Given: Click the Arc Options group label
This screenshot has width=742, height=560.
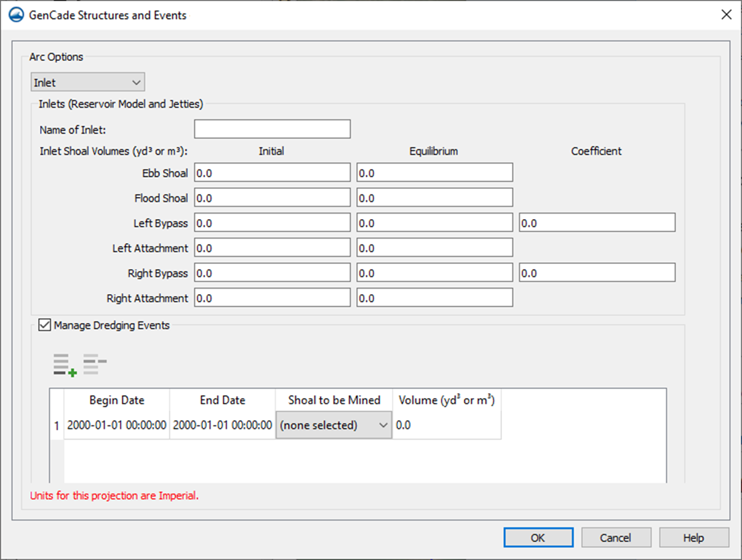Looking at the screenshot, I should coord(57,57).
